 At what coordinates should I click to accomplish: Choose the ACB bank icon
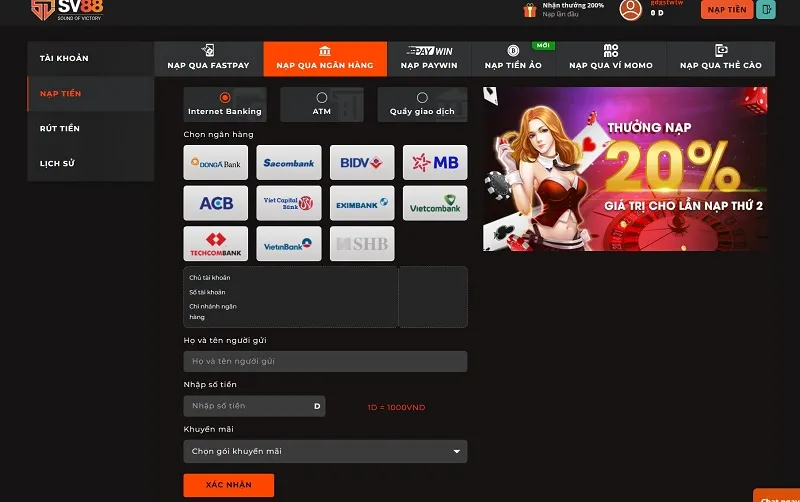215,203
